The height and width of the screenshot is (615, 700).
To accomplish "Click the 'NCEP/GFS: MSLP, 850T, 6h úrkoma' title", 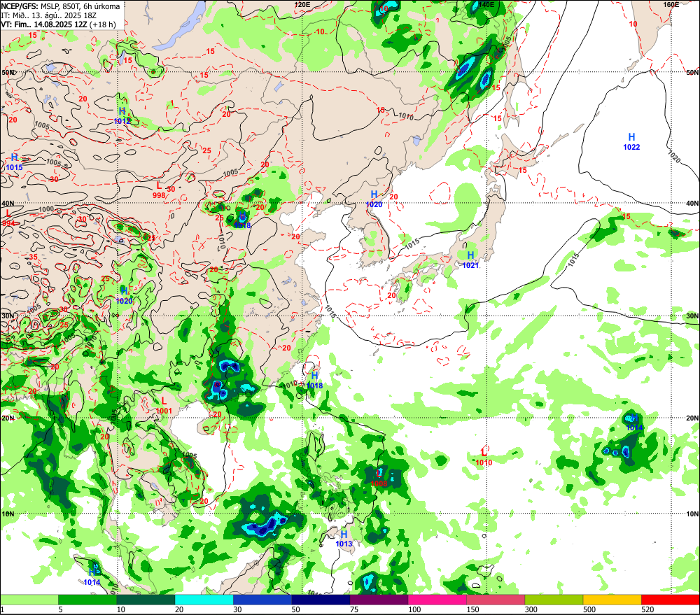I will (x=61, y=6).
